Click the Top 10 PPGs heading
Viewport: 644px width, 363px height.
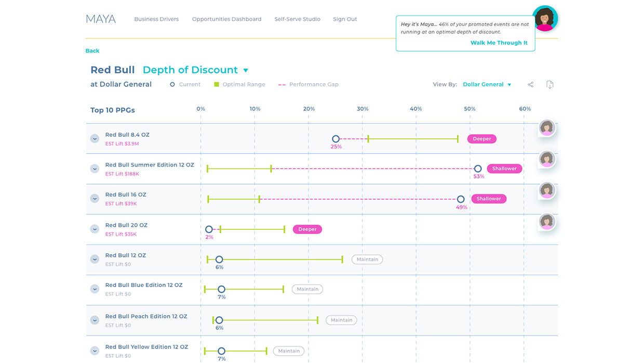[113, 110]
